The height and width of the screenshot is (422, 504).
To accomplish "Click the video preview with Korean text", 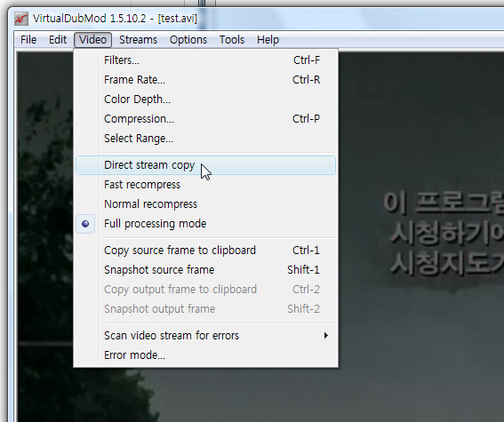I will [x=421, y=236].
